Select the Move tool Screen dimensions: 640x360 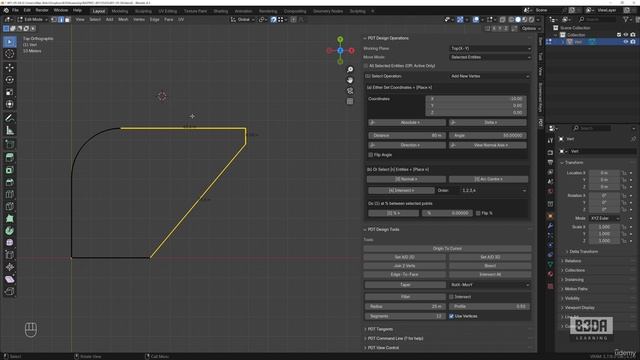9,68
